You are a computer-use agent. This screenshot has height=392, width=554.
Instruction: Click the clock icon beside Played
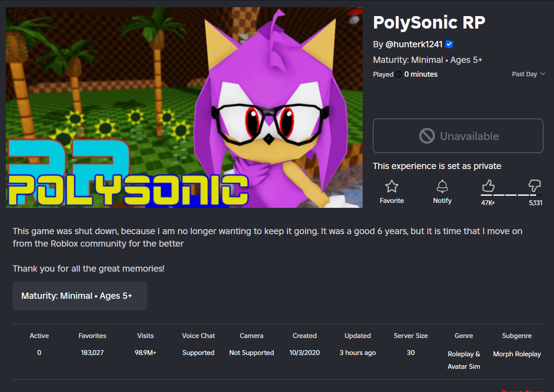(x=398, y=74)
